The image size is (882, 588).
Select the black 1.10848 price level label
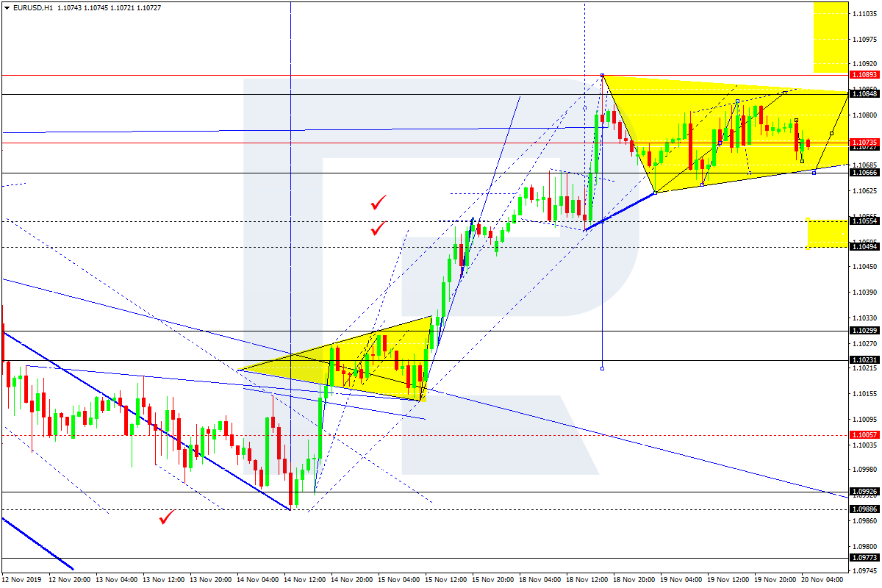tap(864, 94)
